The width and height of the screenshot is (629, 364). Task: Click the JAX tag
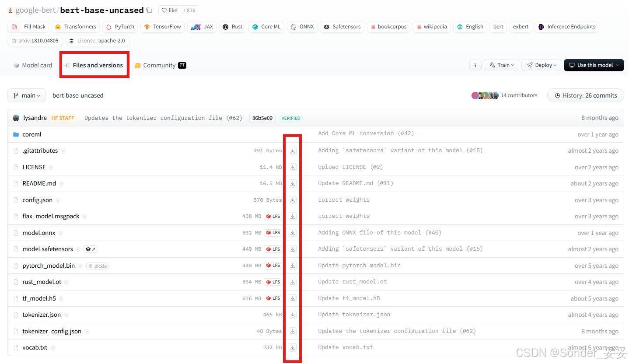202,27
